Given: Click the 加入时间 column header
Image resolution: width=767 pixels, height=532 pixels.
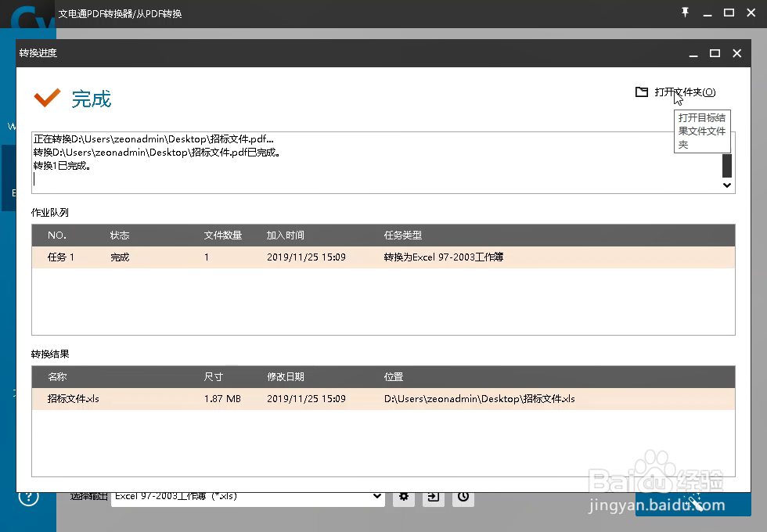Looking at the screenshot, I should [286, 235].
